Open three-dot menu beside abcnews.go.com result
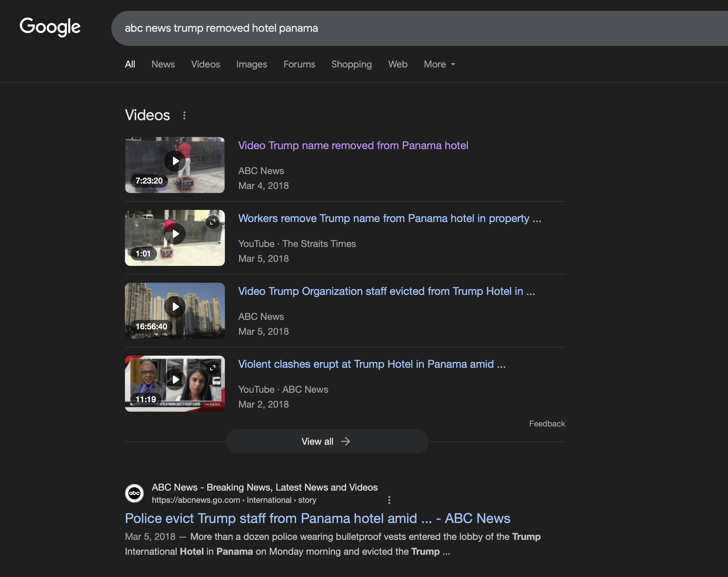 tap(389, 500)
